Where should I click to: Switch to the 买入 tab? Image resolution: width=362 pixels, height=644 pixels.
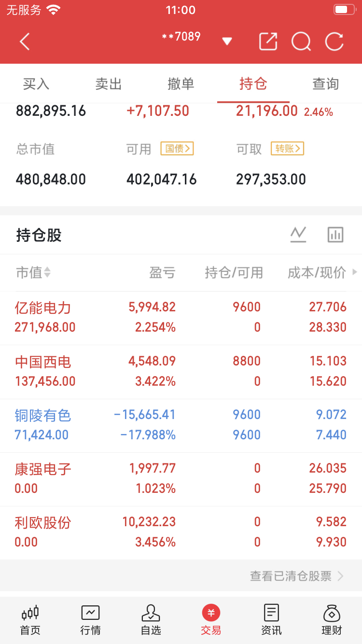[x=36, y=84]
